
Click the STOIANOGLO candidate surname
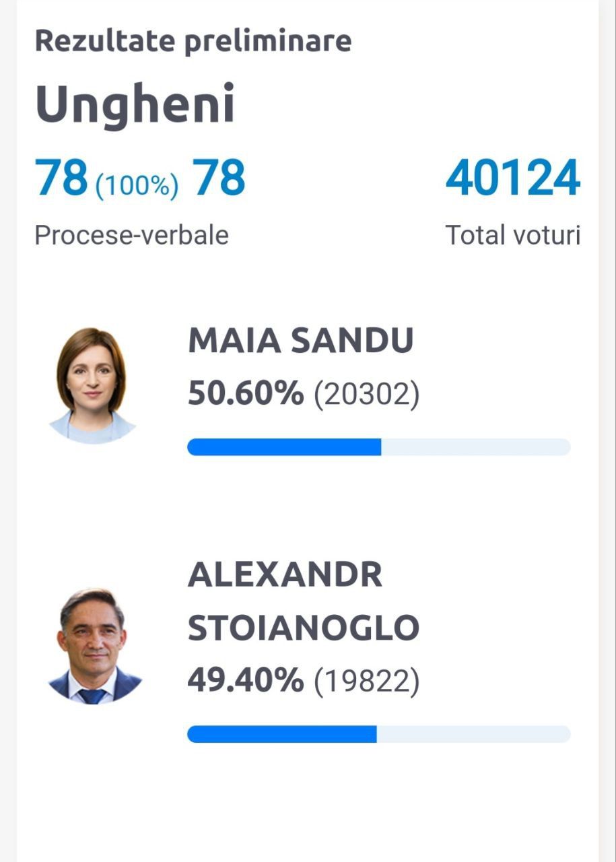(x=304, y=628)
